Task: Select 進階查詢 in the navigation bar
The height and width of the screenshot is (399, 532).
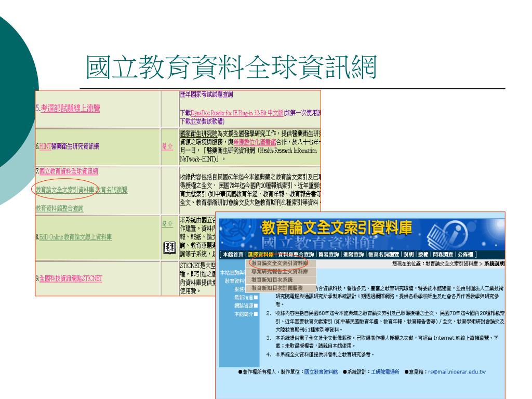Action: (x=353, y=255)
